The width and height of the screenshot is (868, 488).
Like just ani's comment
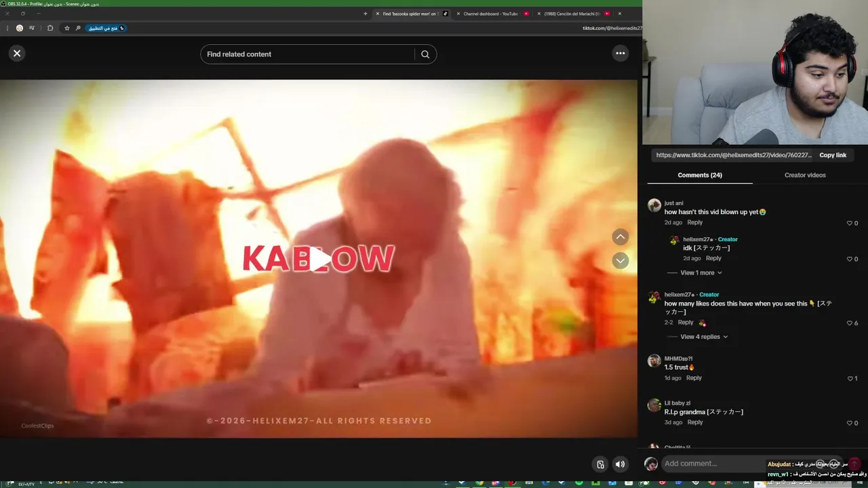(x=850, y=223)
